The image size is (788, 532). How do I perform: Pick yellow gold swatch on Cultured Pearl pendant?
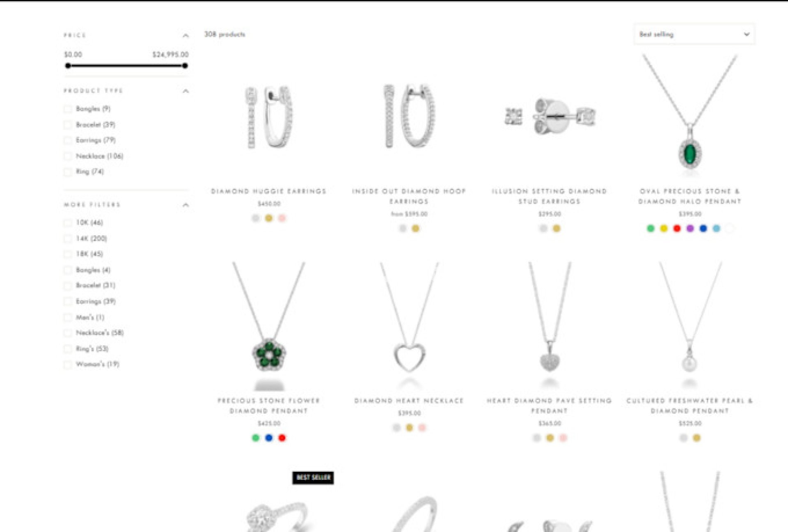point(696,438)
